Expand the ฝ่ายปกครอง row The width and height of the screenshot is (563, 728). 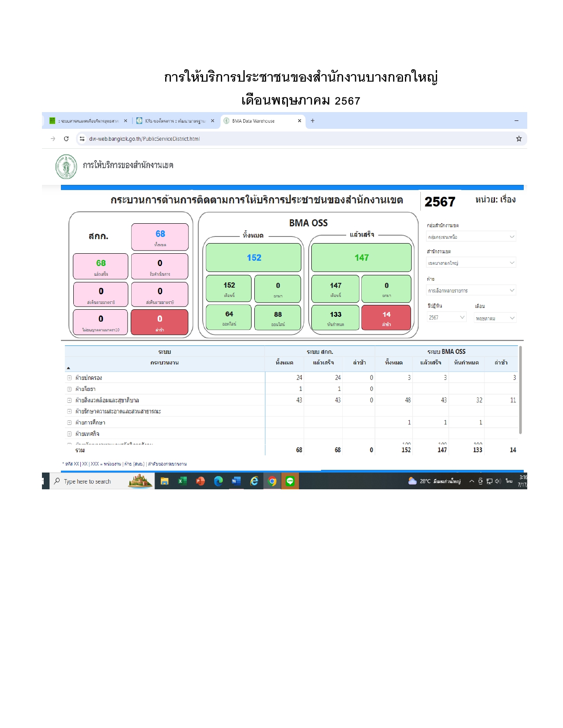click(69, 378)
